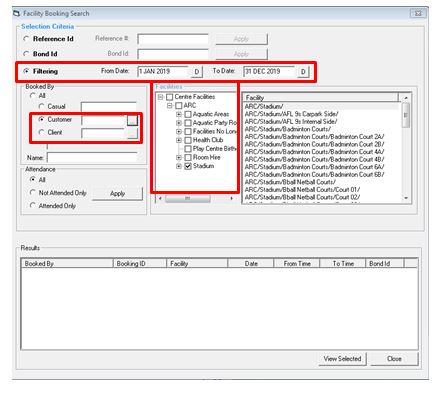Expand the Room Hire tree node

click(x=179, y=157)
